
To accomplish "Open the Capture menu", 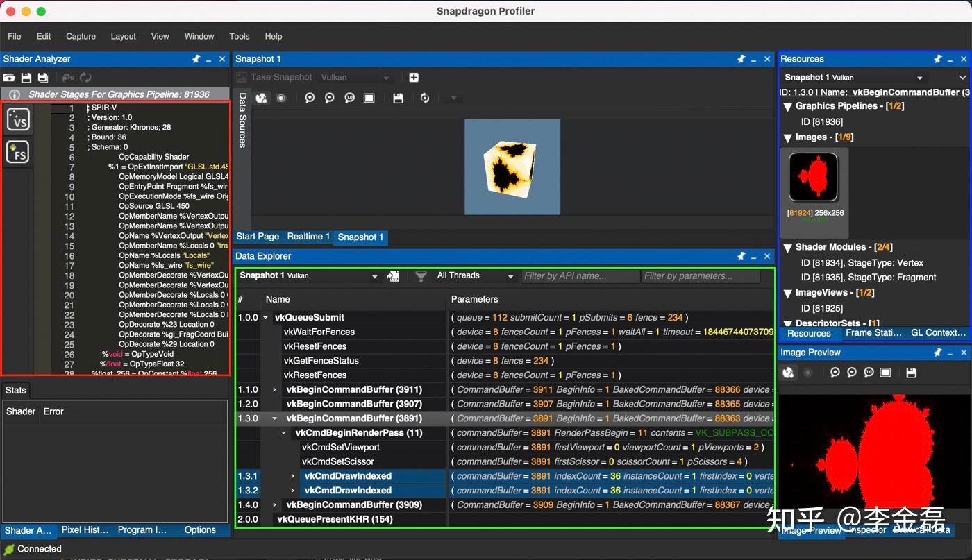I will pyautogui.click(x=81, y=36).
